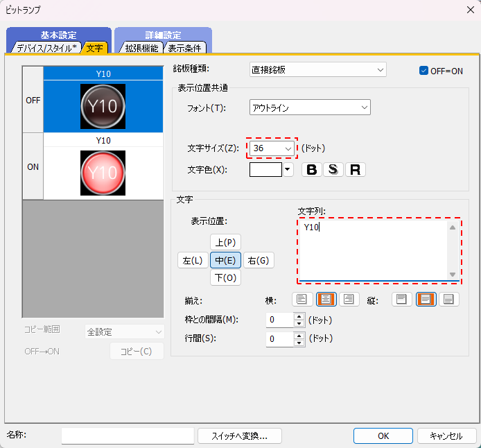Click the 名称 input field
Viewport: 481px width, 448px height.
point(128,436)
